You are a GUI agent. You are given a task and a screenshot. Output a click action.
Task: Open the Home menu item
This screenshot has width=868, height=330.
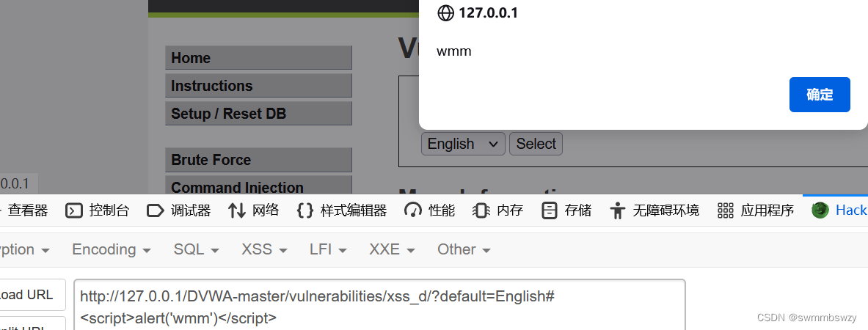[258, 58]
